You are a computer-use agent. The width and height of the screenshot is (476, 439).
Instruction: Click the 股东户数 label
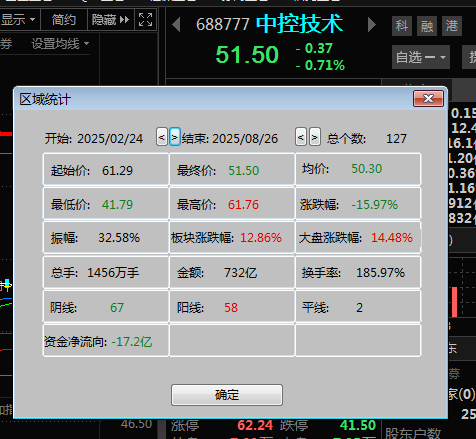tap(413, 433)
